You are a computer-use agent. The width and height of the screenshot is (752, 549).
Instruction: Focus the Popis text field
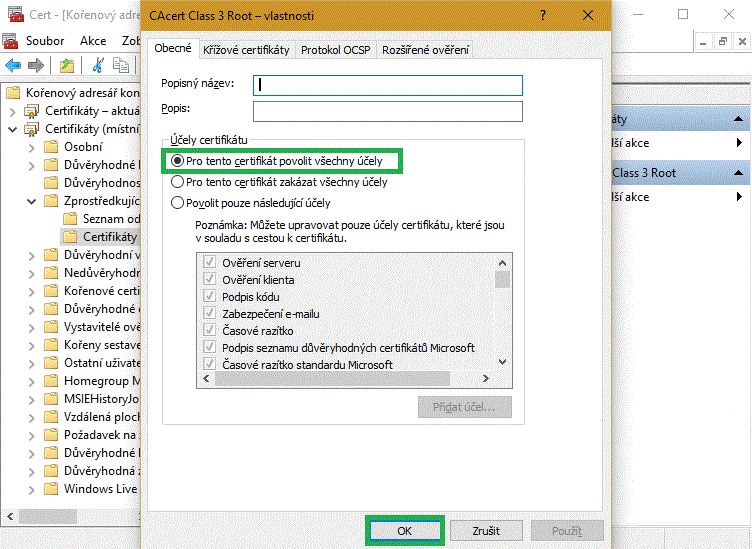click(388, 111)
